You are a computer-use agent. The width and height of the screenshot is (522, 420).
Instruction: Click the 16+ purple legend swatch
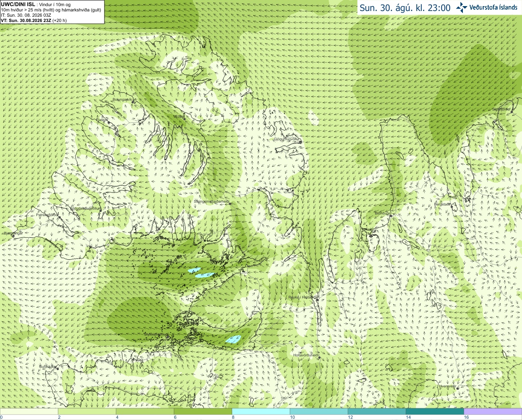point(493,411)
